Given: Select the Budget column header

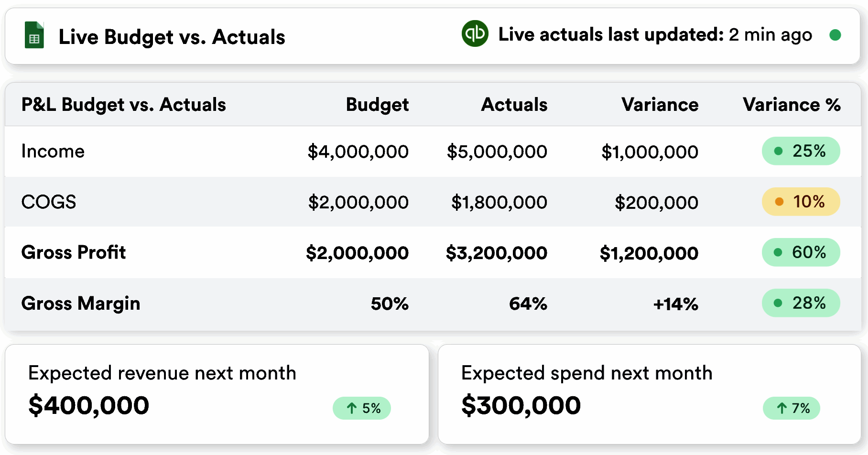Looking at the screenshot, I should tap(377, 105).
